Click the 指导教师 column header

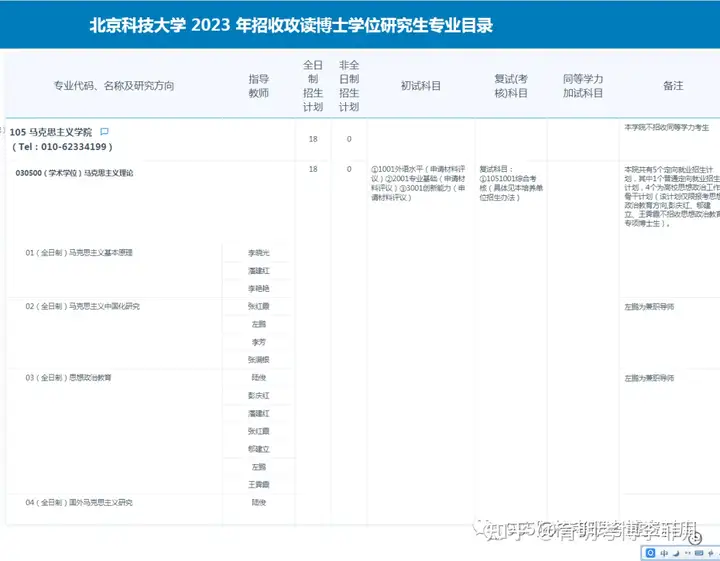(x=259, y=85)
